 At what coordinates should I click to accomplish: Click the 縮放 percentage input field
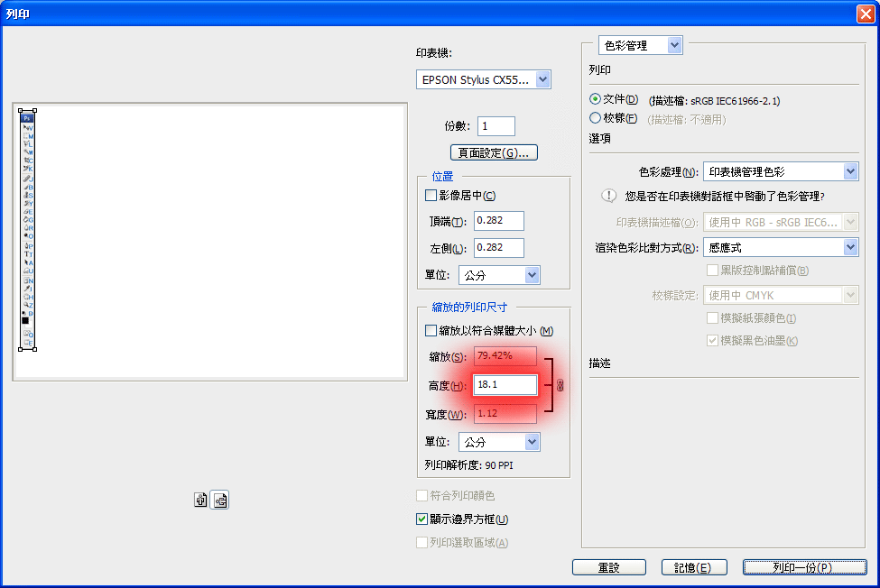505,355
